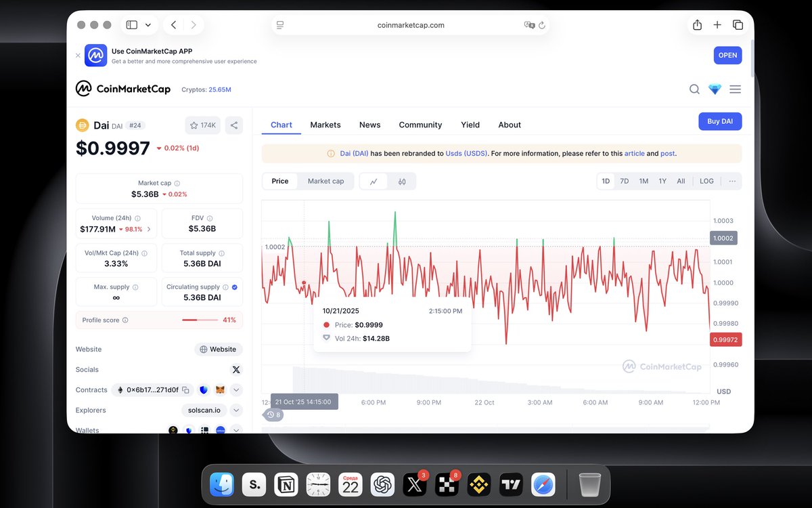Click the MetaMask fox icon

click(221, 390)
